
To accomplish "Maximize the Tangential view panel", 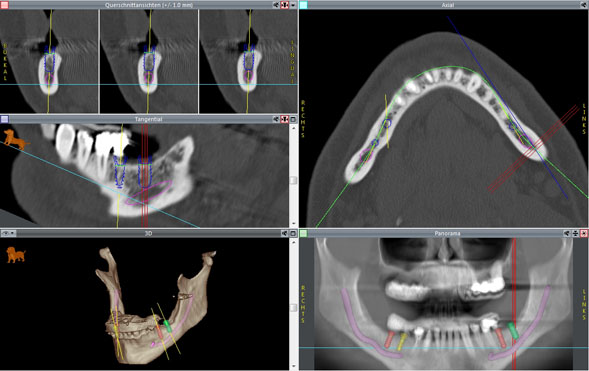I will click(x=293, y=119).
